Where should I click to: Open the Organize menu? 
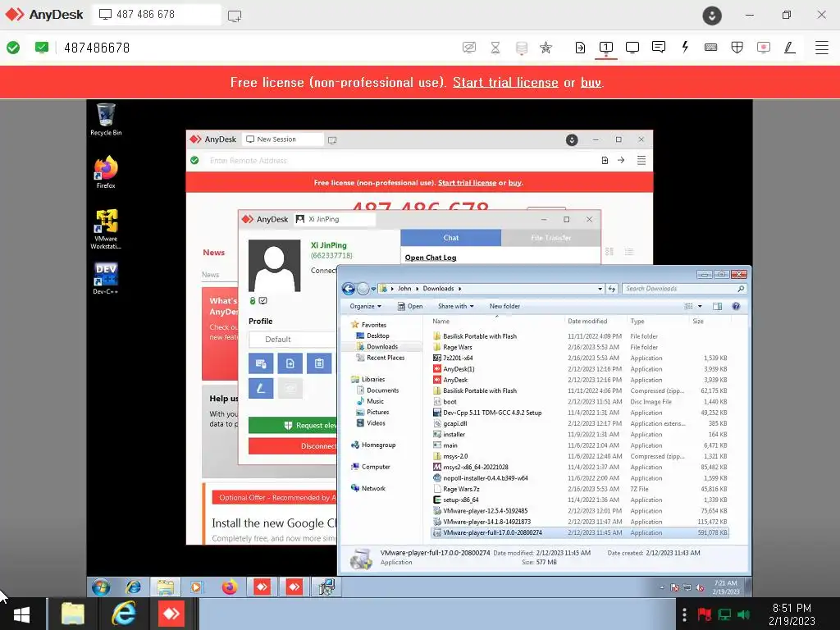click(366, 307)
